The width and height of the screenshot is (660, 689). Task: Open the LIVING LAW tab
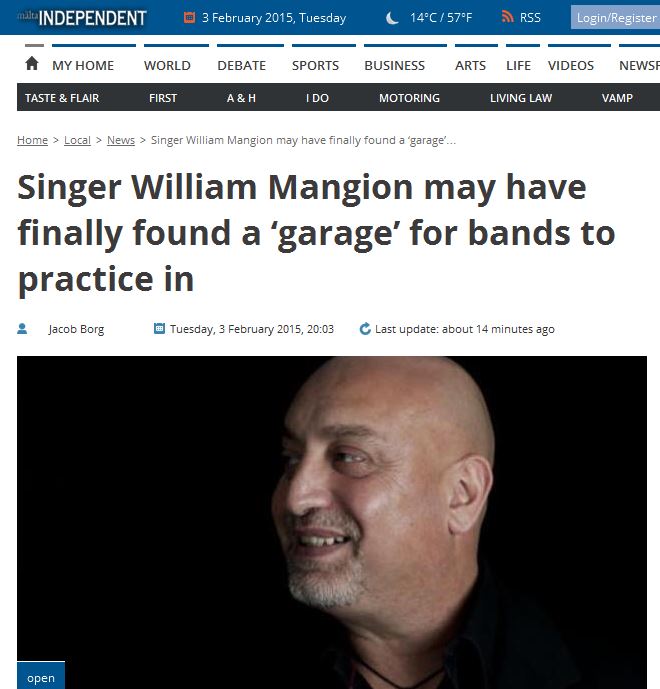click(x=521, y=98)
